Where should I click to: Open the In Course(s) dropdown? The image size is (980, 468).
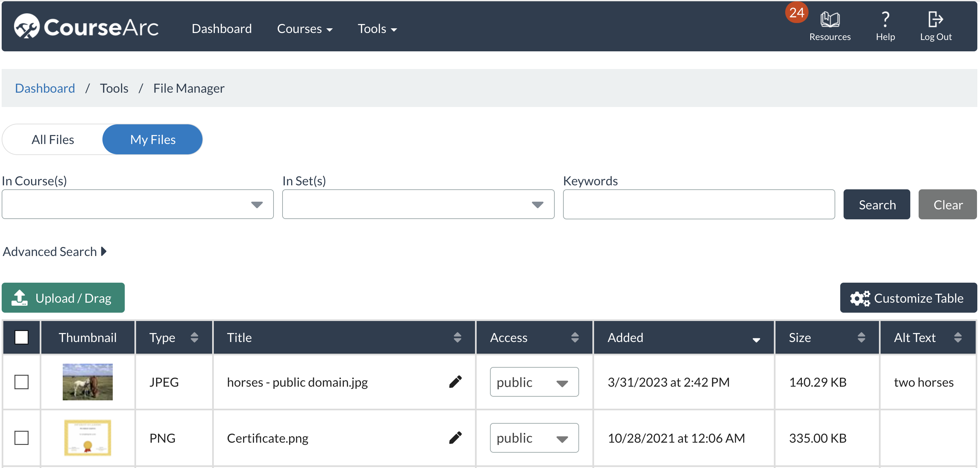[137, 205]
